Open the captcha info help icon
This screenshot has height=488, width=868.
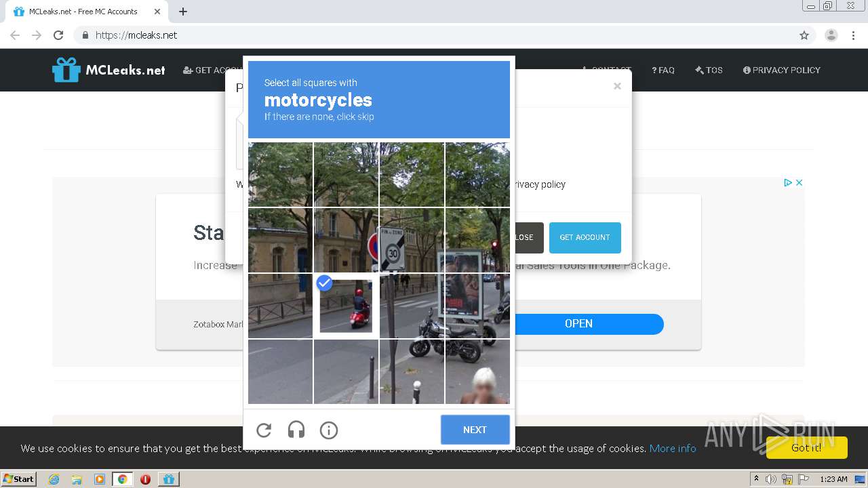coord(329,430)
